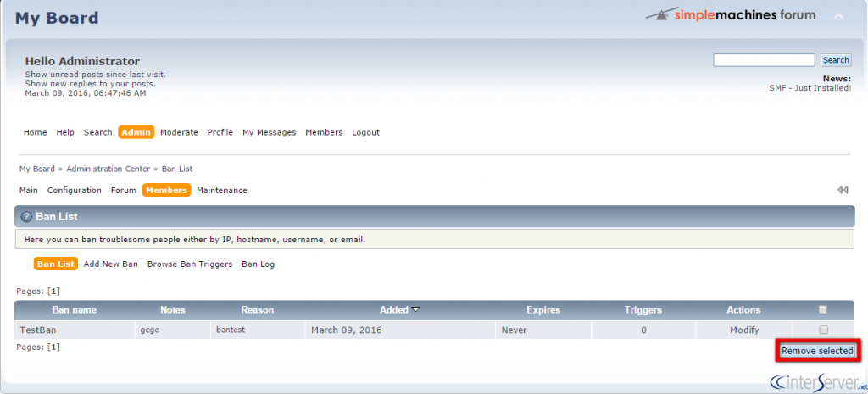
Task: Focus the search input field
Action: (x=764, y=60)
